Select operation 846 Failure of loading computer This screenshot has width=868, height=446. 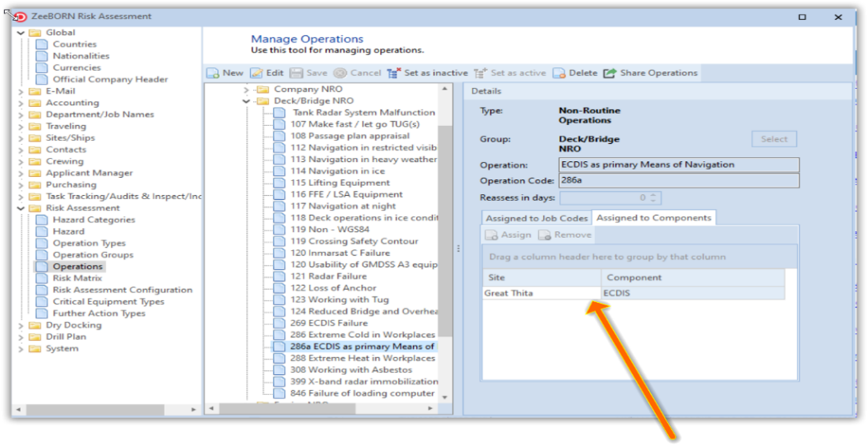[x=362, y=393]
